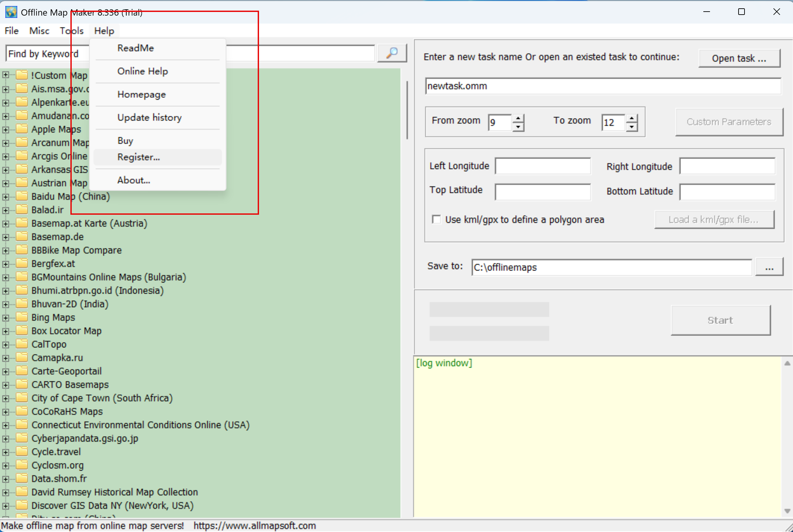The height and width of the screenshot is (532, 793).
Task: Click the Left Longitude input field
Action: (x=543, y=166)
